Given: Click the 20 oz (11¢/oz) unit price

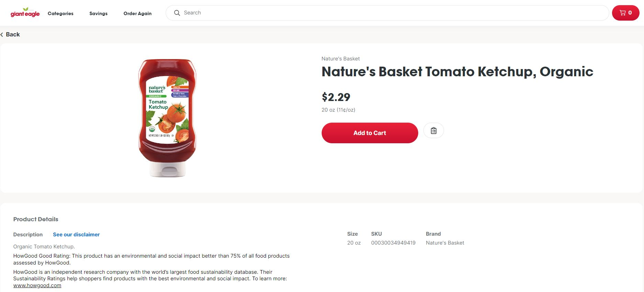Looking at the screenshot, I should [338, 110].
